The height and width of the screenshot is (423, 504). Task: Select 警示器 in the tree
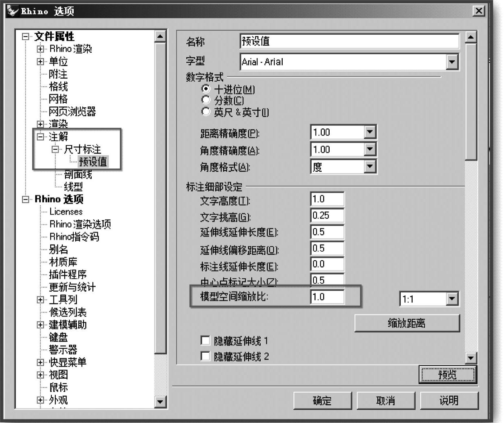pos(63,349)
